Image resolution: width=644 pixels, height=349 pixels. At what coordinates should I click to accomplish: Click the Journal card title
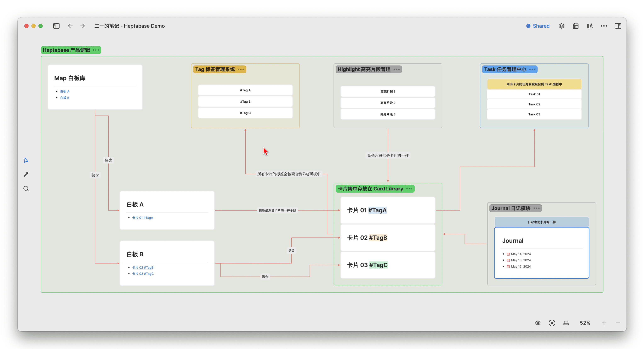[513, 241]
